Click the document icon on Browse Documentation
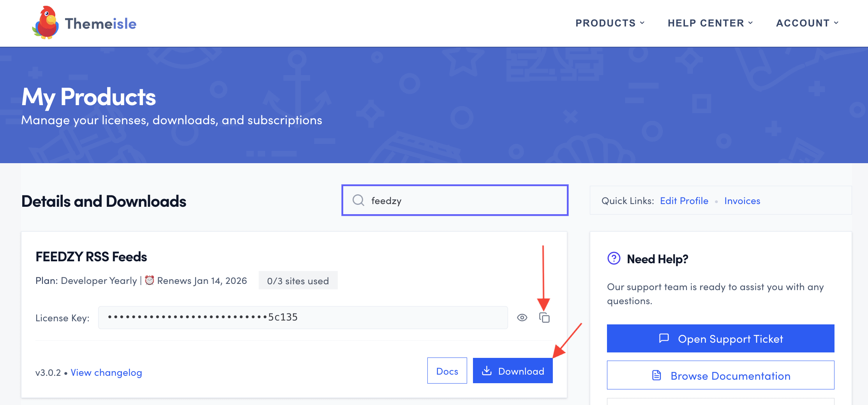Screen dimensions: 868x405 tap(656, 375)
